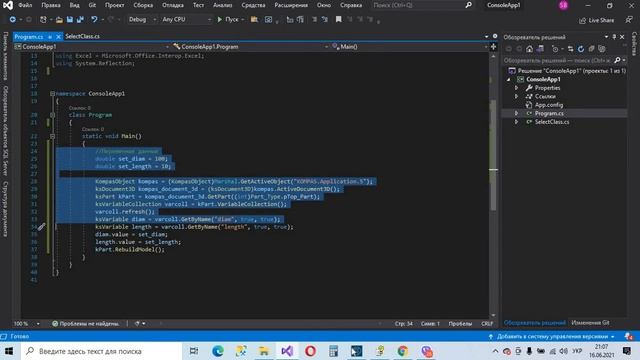Open the Файл menu
This screenshot has width=640, height=360.
25,5
